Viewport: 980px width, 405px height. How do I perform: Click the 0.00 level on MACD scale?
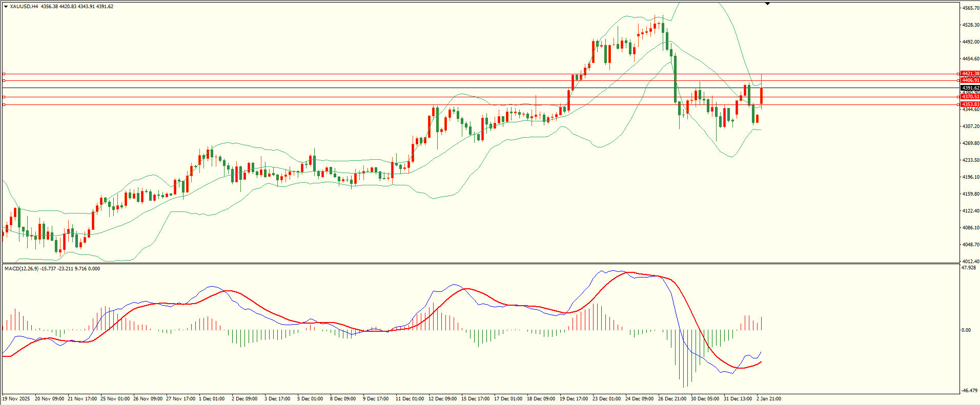(966, 330)
